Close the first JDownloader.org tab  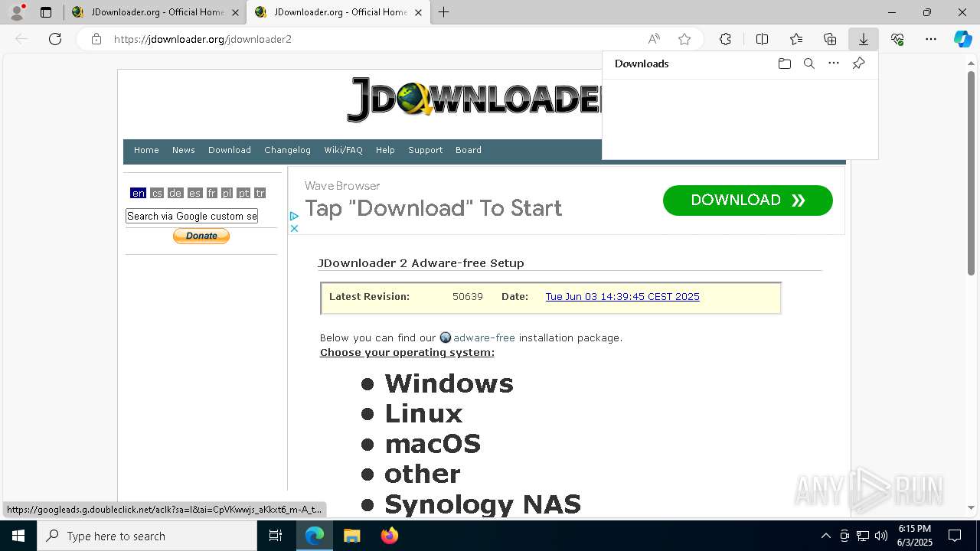[x=236, y=12]
